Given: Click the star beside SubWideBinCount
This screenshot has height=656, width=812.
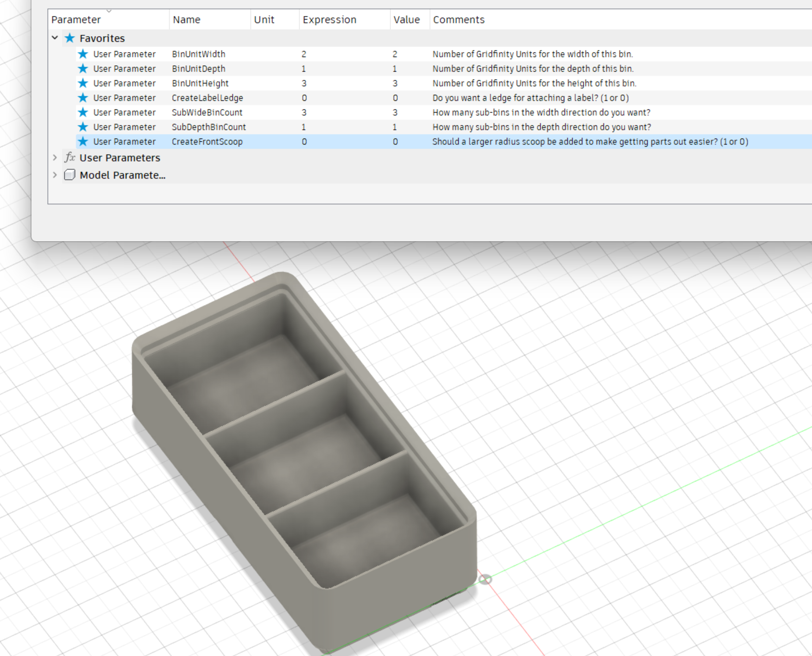Looking at the screenshot, I should click(82, 112).
